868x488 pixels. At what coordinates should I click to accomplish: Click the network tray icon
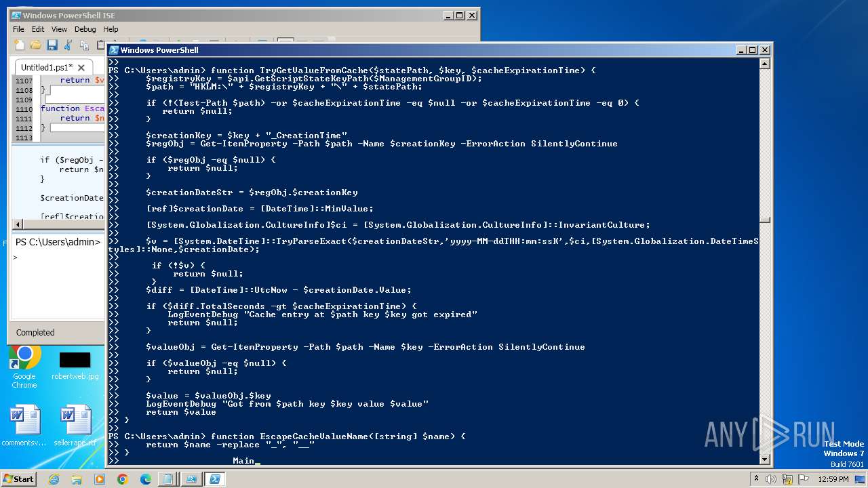pos(788,479)
